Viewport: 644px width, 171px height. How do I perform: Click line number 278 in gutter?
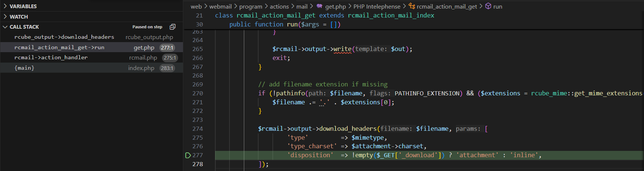coord(197,164)
